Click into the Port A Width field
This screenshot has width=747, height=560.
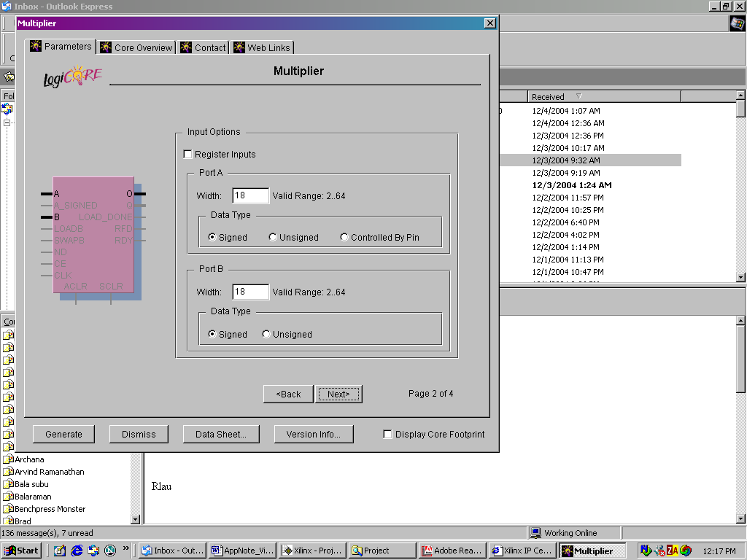click(x=250, y=195)
